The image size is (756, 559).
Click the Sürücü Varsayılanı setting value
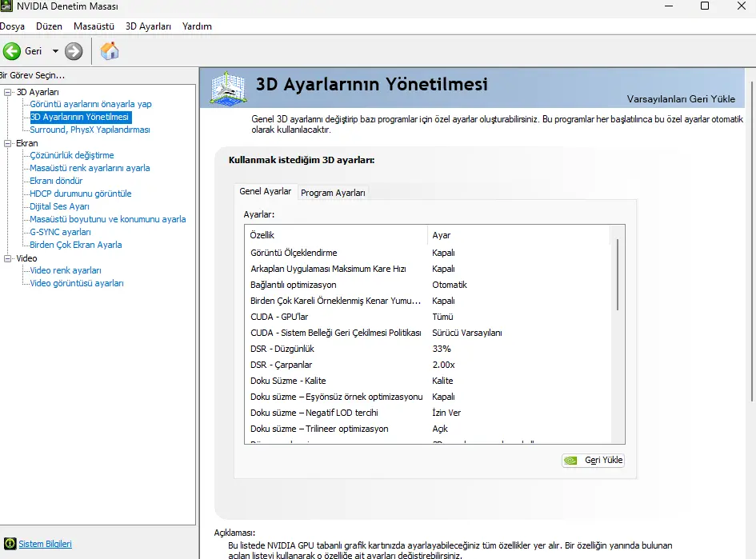point(466,333)
